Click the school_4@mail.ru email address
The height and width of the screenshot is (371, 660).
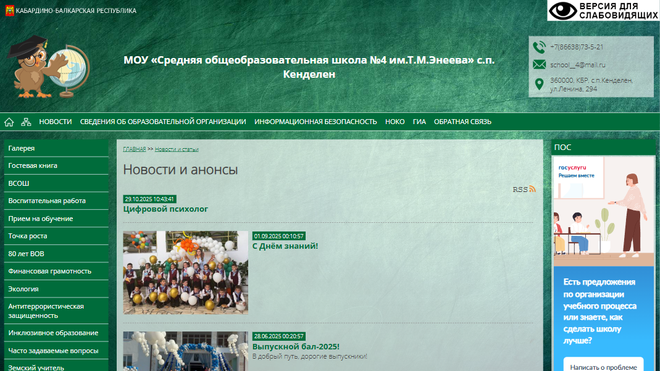click(x=578, y=65)
